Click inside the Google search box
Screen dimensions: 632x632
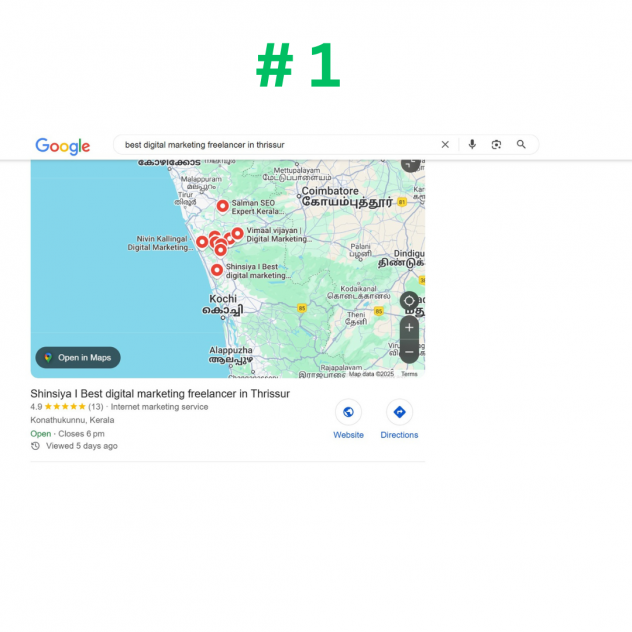coord(278,145)
